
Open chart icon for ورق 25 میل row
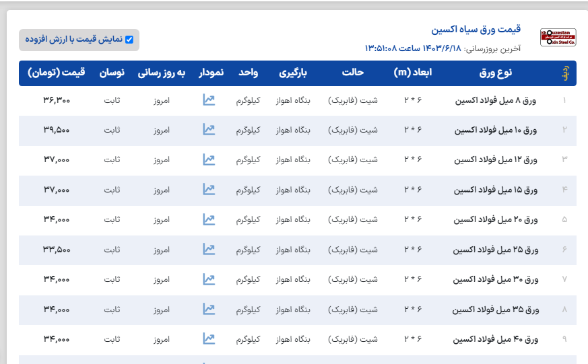click(209, 250)
